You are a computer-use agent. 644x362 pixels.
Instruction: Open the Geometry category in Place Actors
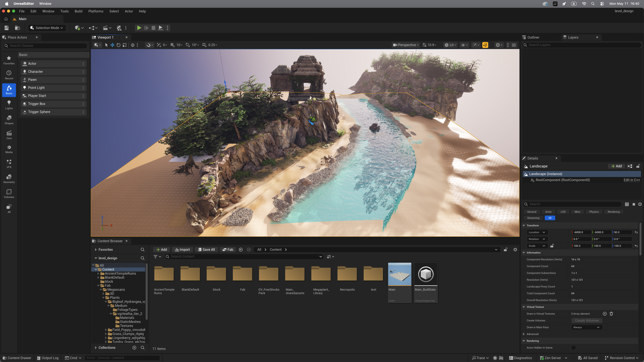[x=9, y=179]
